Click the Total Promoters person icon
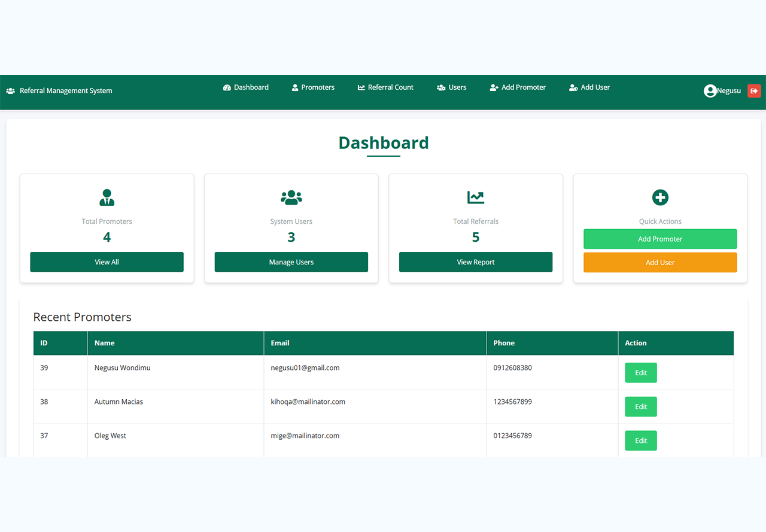 tap(107, 197)
